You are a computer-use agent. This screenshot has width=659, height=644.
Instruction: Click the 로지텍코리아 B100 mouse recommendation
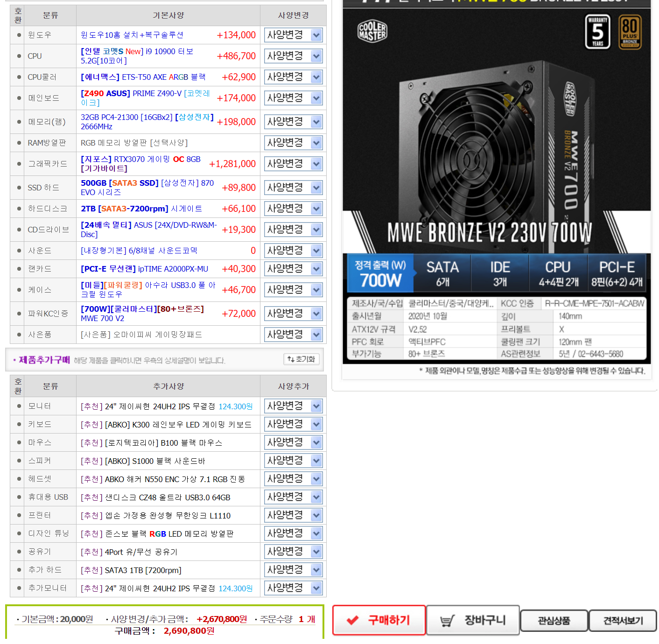click(151, 443)
